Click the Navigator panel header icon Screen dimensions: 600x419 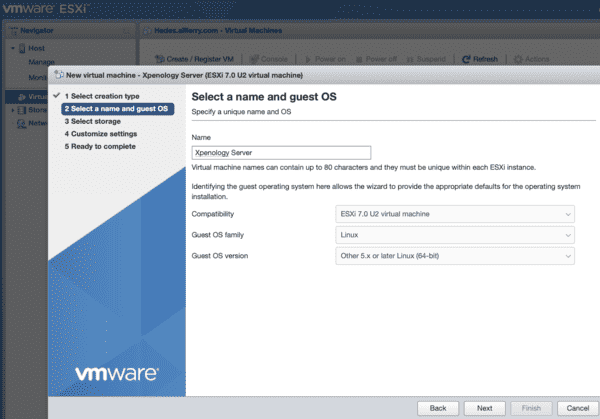click(x=14, y=31)
